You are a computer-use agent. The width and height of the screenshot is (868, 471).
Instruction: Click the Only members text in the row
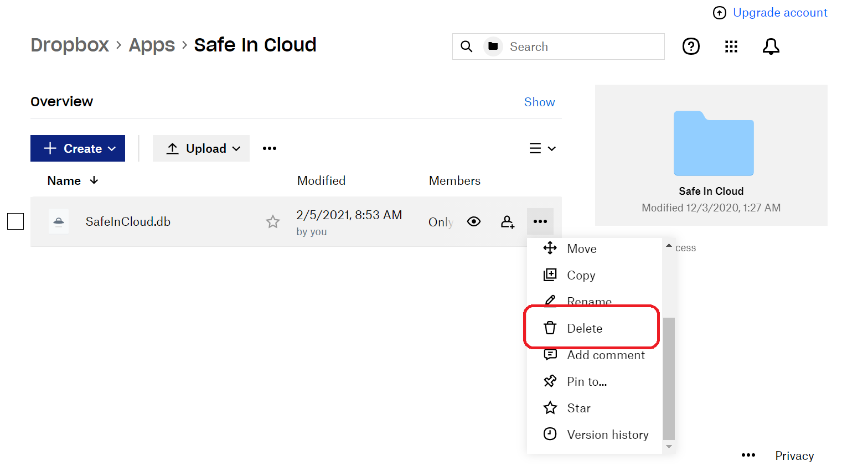pyautogui.click(x=441, y=222)
